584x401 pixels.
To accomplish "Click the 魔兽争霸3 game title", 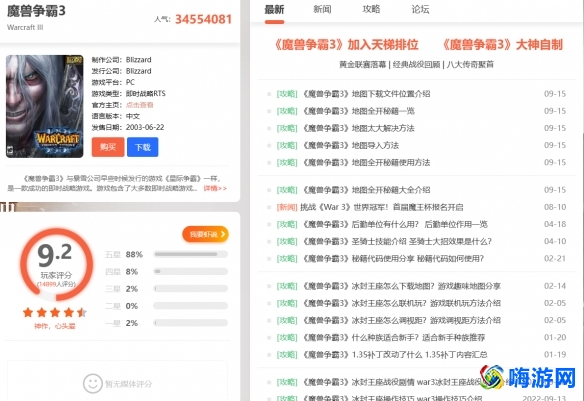I will [x=36, y=11].
